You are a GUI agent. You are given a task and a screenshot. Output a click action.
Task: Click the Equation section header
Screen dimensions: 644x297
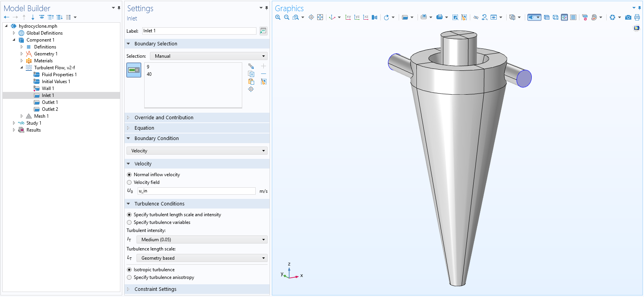144,128
